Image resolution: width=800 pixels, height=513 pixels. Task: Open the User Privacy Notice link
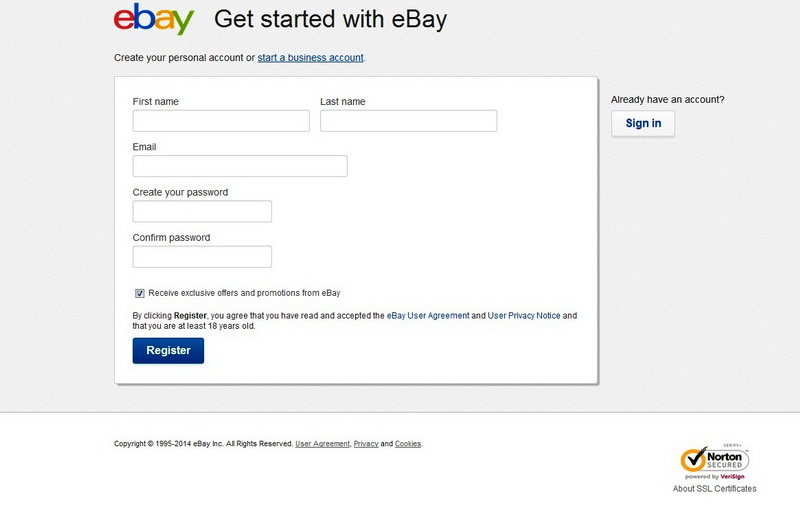[524, 316]
